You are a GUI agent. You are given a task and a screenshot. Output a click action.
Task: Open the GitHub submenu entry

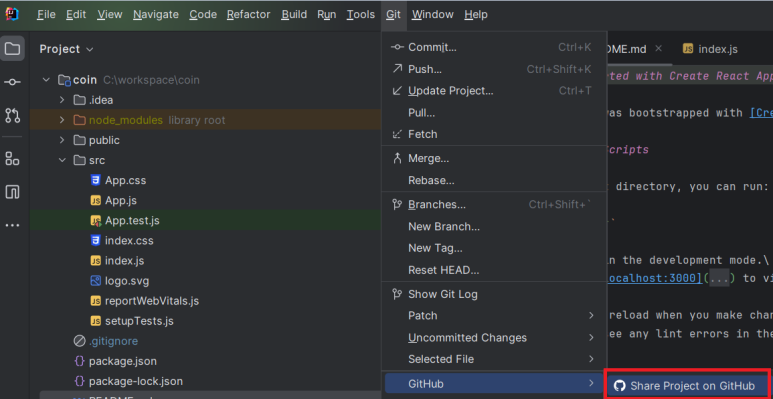(494, 383)
